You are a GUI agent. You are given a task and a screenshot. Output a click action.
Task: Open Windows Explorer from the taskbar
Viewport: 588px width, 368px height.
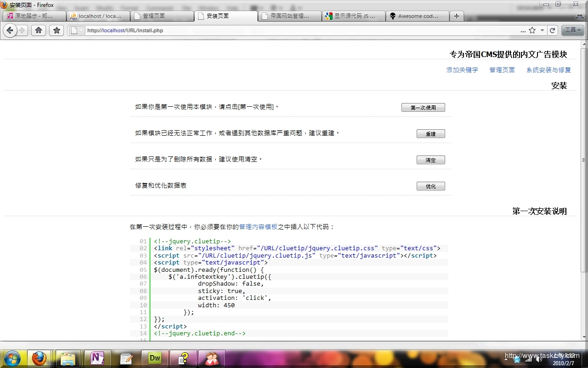tap(68, 358)
